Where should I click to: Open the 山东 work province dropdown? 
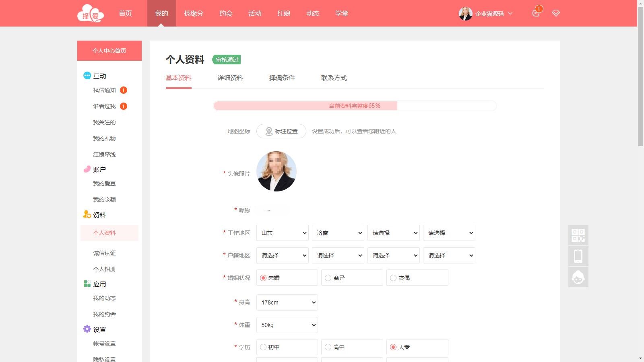click(282, 233)
